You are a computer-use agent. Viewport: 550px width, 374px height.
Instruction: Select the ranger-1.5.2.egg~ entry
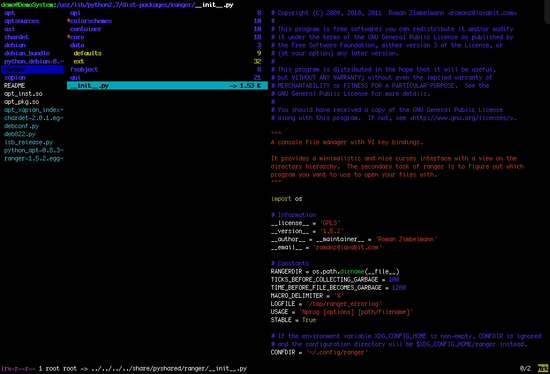point(34,159)
